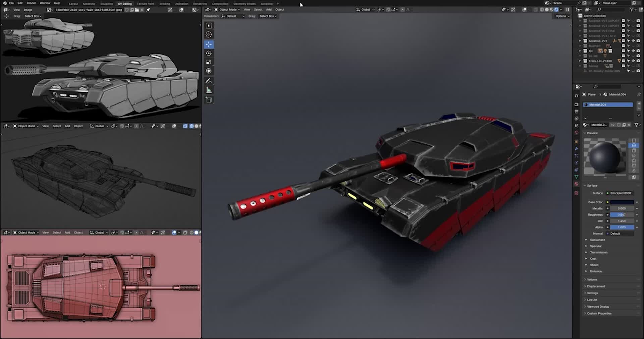Open the Modifier Properties wrench tab
This screenshot has height=339, width=644.
coord(576,148)
